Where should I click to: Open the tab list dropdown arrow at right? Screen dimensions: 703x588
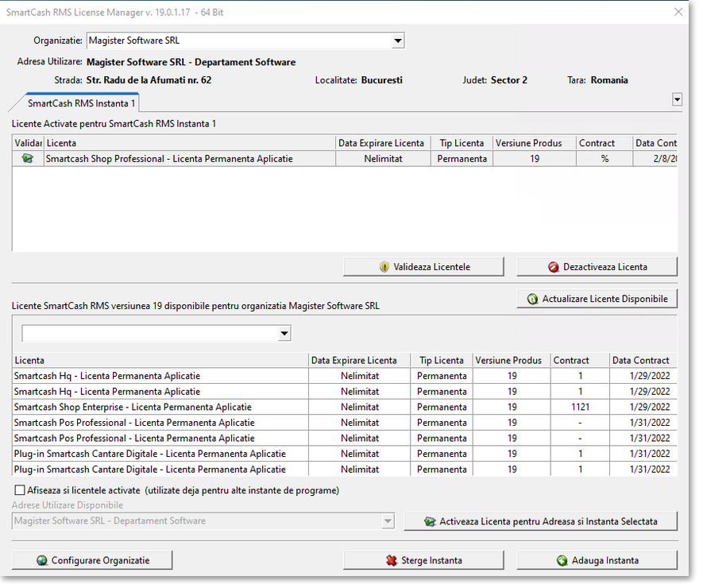pos(677,99)
